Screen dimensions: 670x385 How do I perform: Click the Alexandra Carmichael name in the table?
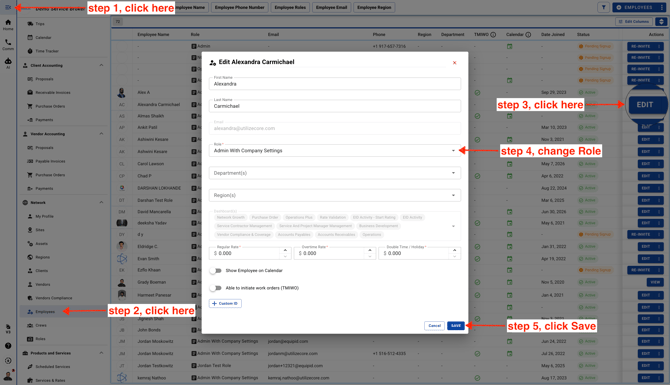(x=159, y=105)
